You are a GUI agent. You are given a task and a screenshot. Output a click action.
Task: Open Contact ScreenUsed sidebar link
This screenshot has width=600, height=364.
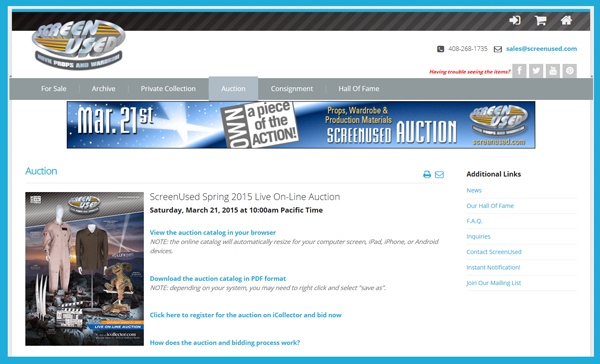[494, 251]
